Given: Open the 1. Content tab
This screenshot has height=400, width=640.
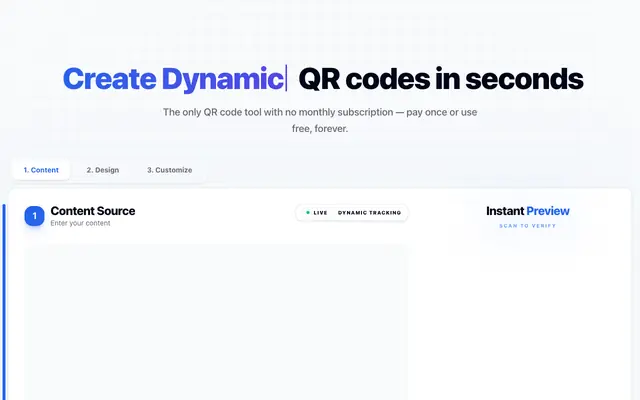Looking at the screenshot, I should tap(41, 170).
